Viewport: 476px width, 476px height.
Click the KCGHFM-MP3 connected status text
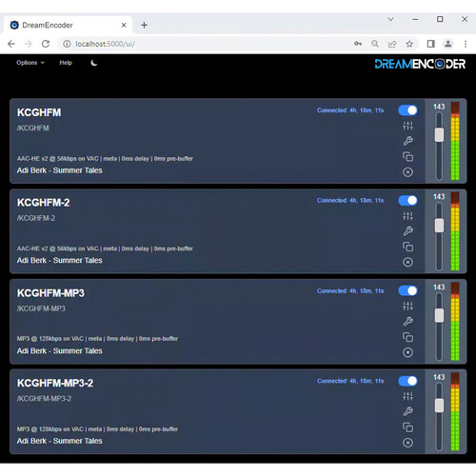tap(350, 291)
